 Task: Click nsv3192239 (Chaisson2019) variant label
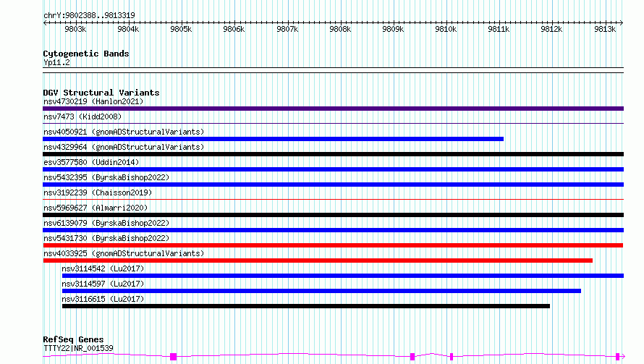(98, 192)
